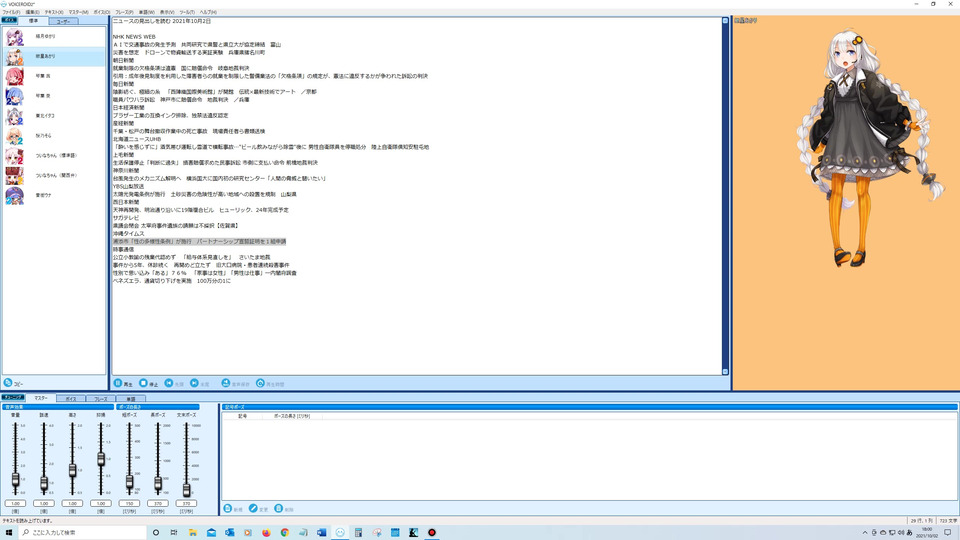Select ついなちゃん (標準語) voice avatar
Screen dimensions: 960x540
15,156
